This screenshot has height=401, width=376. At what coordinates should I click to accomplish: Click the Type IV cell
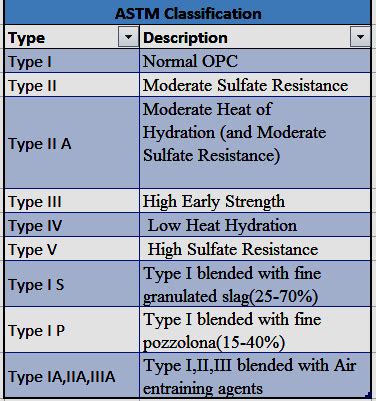pos(72,225)
